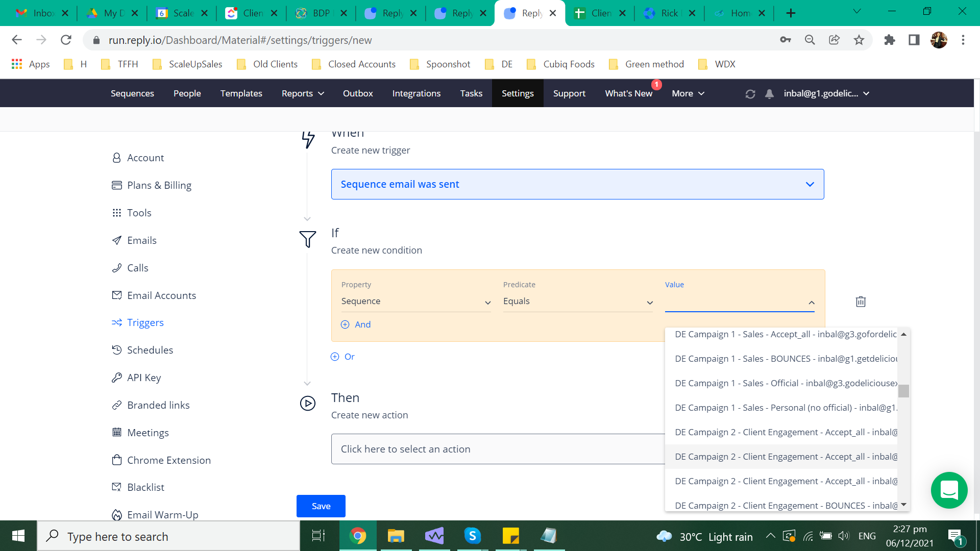Click the sync refresh icon in navbar
Viewport: 980px width, 551px height.
tap(750, 94)
